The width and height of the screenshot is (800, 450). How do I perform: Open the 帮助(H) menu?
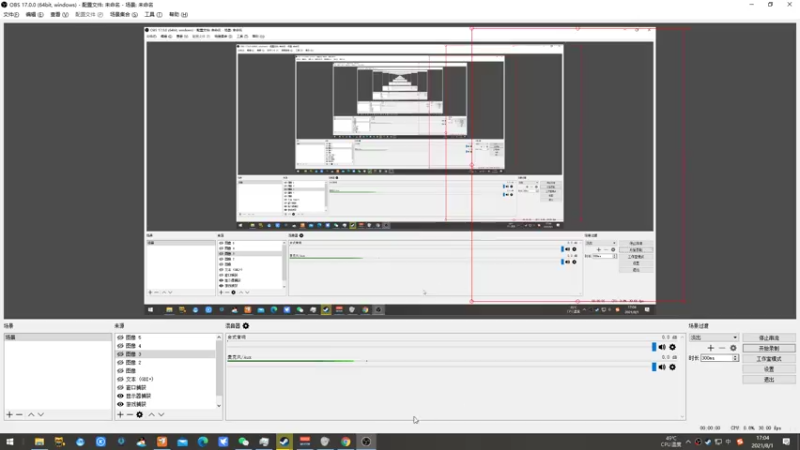click(x=178, y=14)
